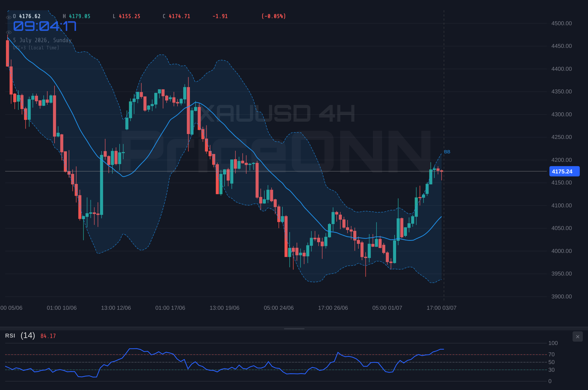588x390 pixels.
Task: Click the 13:00 12/06 time label
Action: pyautogui.click(x=116, y=308)
